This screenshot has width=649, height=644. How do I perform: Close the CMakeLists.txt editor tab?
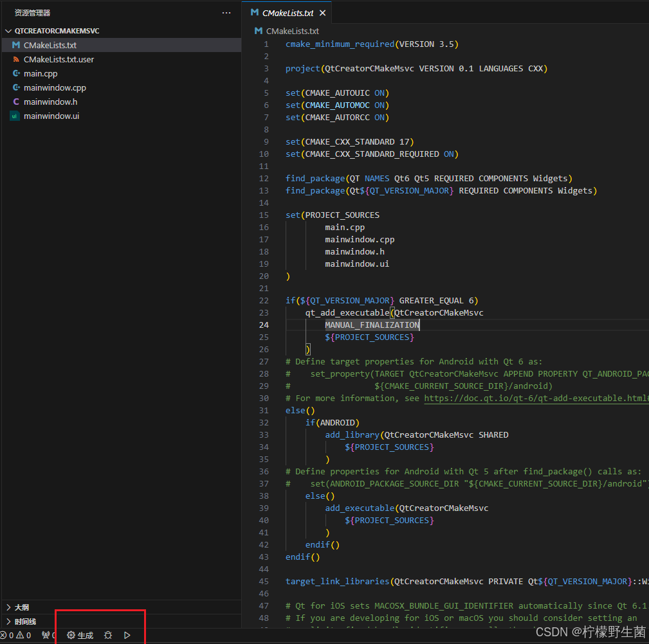tap(322, 13)
